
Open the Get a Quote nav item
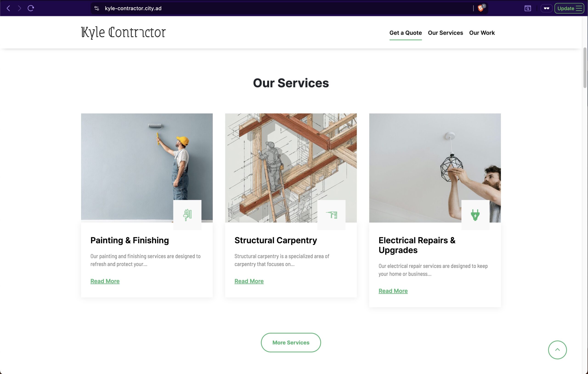(405, 33)
